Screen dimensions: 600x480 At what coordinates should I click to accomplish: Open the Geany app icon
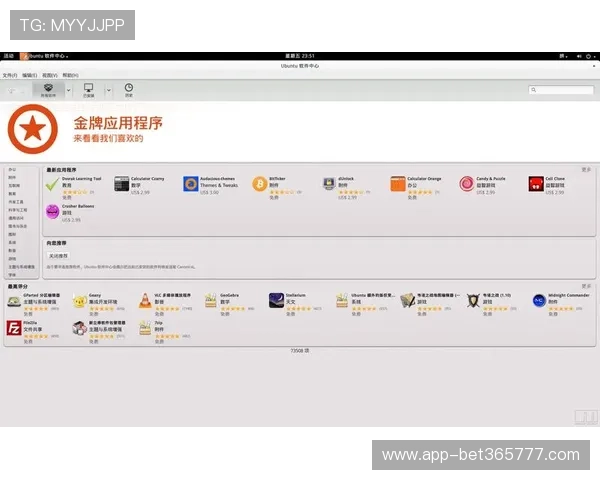tap(80, 301)
